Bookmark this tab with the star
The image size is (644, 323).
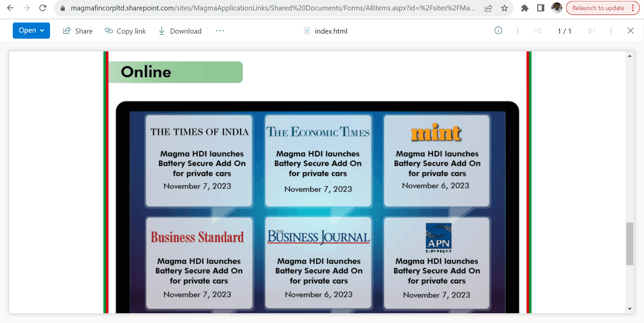pyautogui.click(x=504, y=8)
